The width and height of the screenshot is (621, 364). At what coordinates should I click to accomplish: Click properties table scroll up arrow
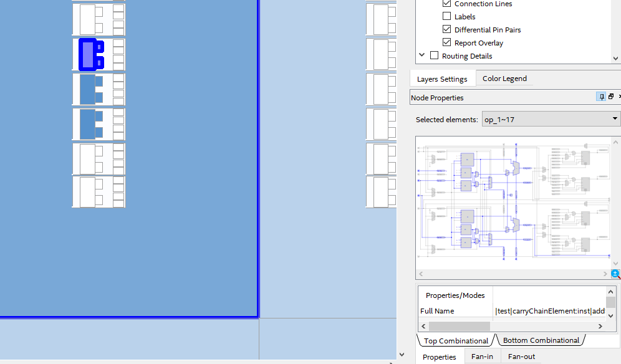click(610, 292)
